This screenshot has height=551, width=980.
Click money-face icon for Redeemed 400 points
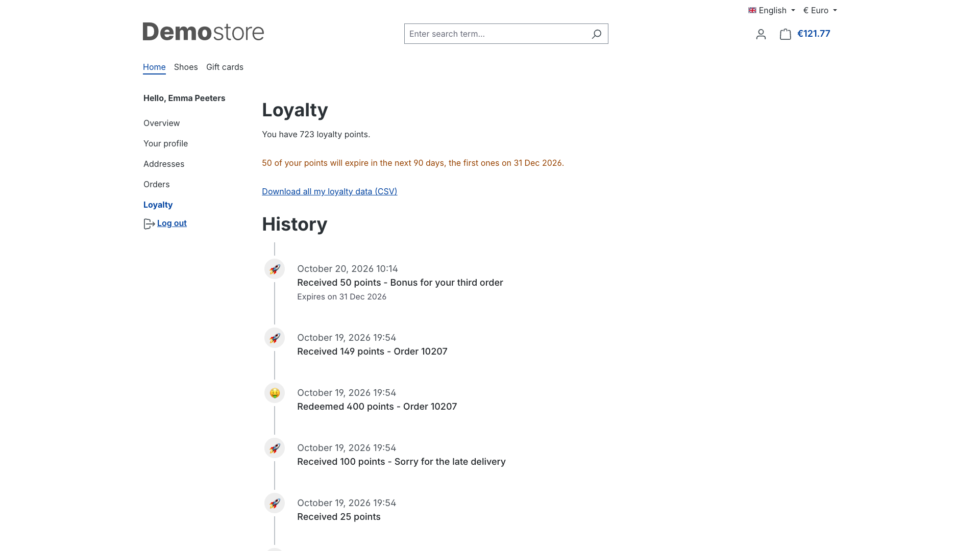point(275,393)
